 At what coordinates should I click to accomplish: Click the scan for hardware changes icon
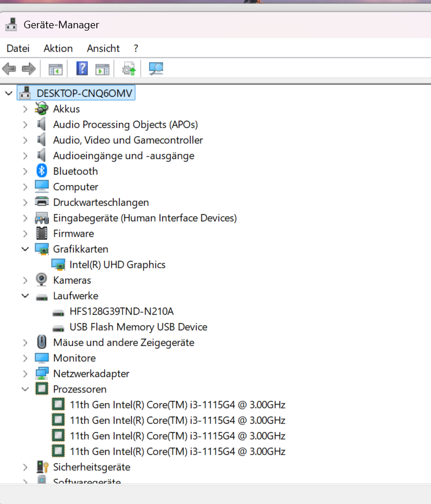coord(156,69)
